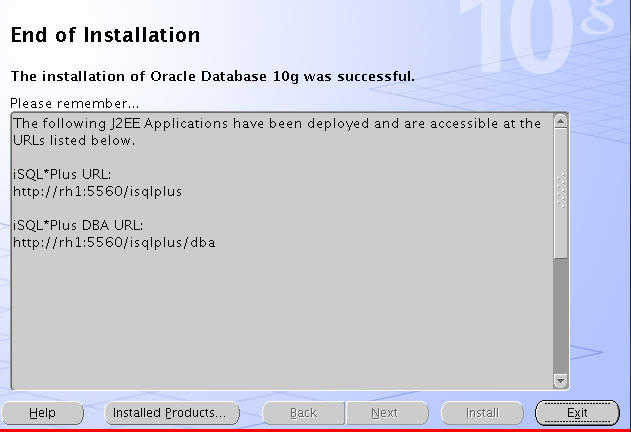Click 'URLs listed below.' line
Image resolution: width=631 pixels, height=432 pixels.
74,141
